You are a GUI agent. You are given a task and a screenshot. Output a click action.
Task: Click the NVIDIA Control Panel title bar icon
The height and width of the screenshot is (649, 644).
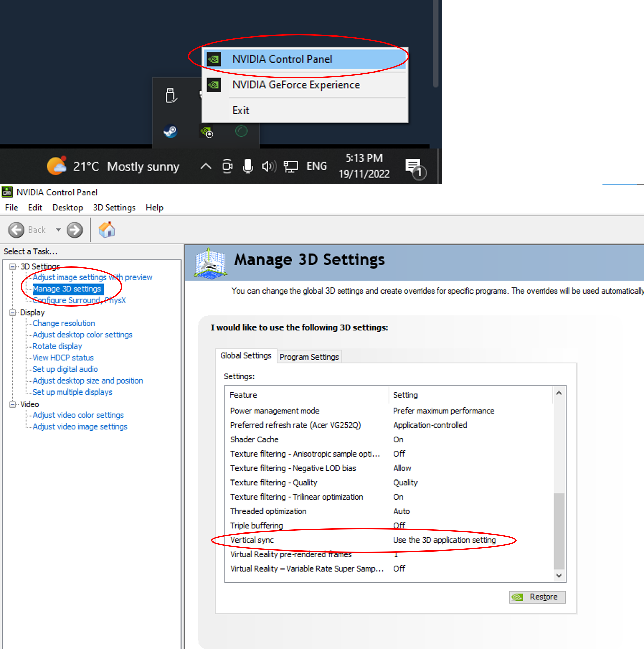pos(7,192)
